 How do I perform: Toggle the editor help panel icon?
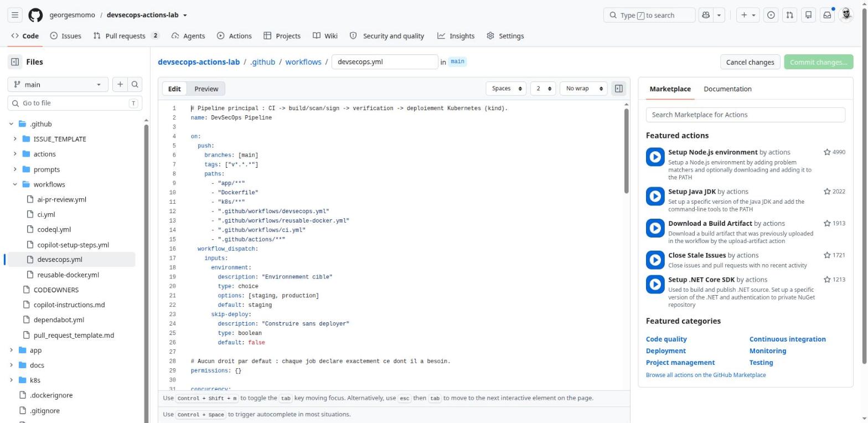coord(618,89)
